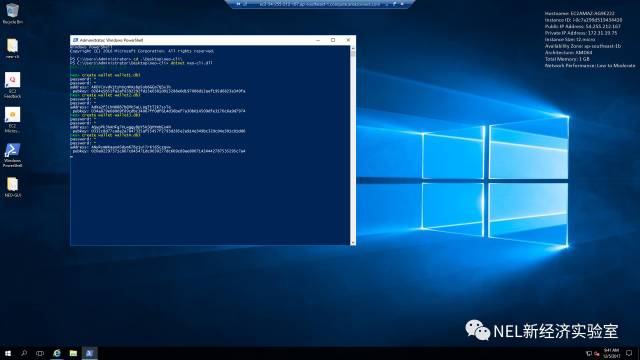Click the Administrator: Windows PowerShell title text
640x360 pixels.
coord(111,40)
